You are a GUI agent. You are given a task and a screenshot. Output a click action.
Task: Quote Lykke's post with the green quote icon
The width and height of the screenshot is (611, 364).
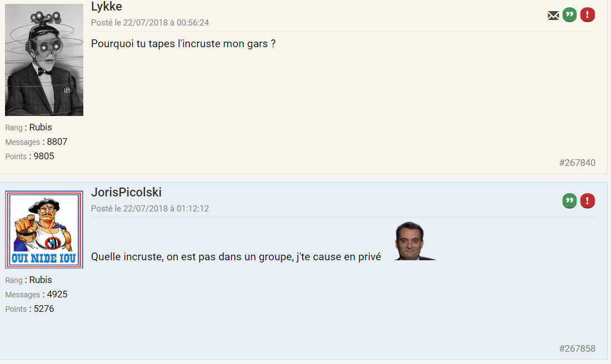click(569, 15)
